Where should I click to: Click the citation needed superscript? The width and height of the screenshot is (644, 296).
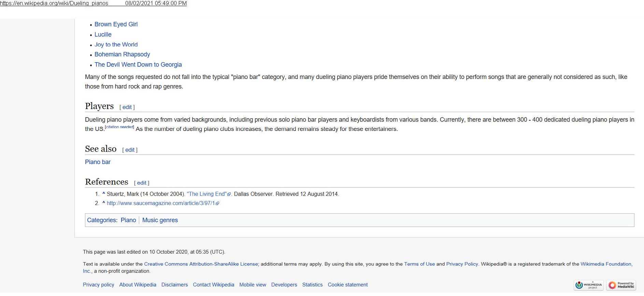[x=119, y=127]
